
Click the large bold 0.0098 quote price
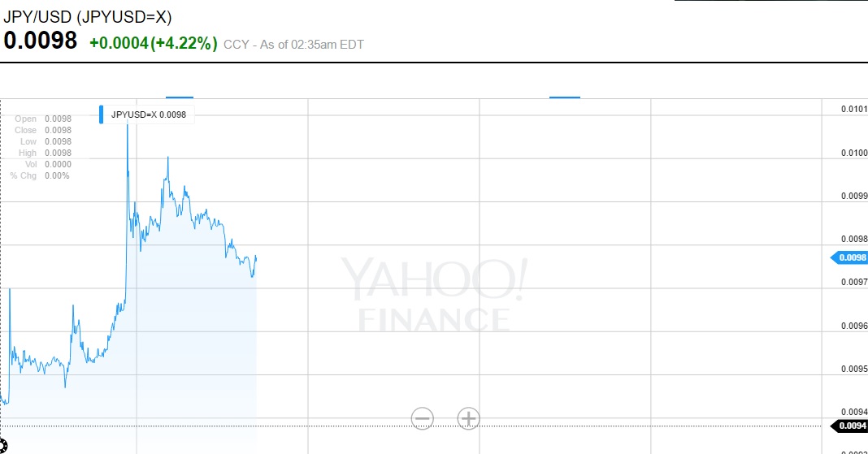pyautogui.click(x=41, y=41)
